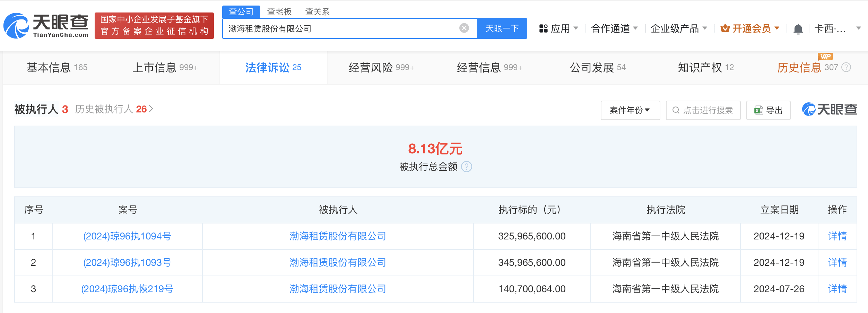The height and width of the screenshot is (313, 868).
Task: Open the 公司发展 tab
Action: (598, 67)
